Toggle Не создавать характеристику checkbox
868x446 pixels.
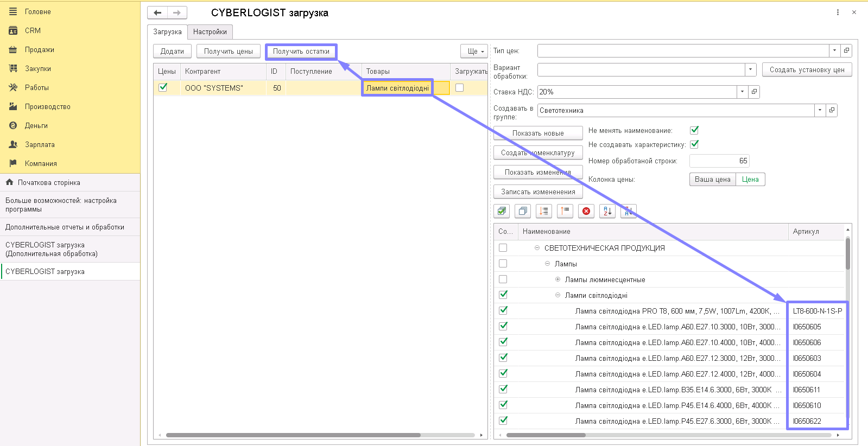point(694,144)
